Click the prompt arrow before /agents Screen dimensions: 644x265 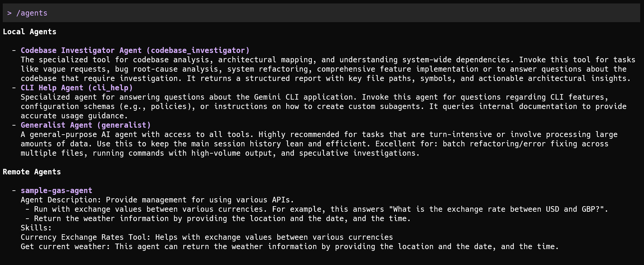[x=9, y=13]
